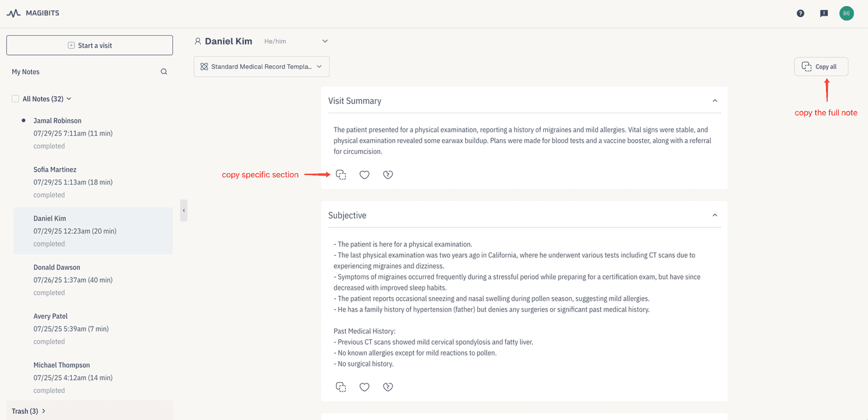Viewport: 868px width, 420px height.
Task: Click the broken heart icon under Visit Summary
Action: pos(388,175)
